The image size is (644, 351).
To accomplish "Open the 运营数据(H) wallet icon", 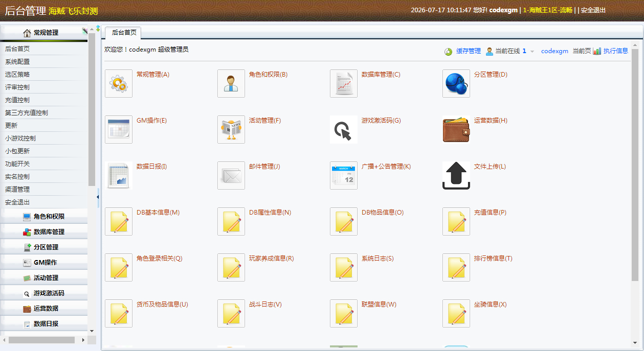I will 456,129.
